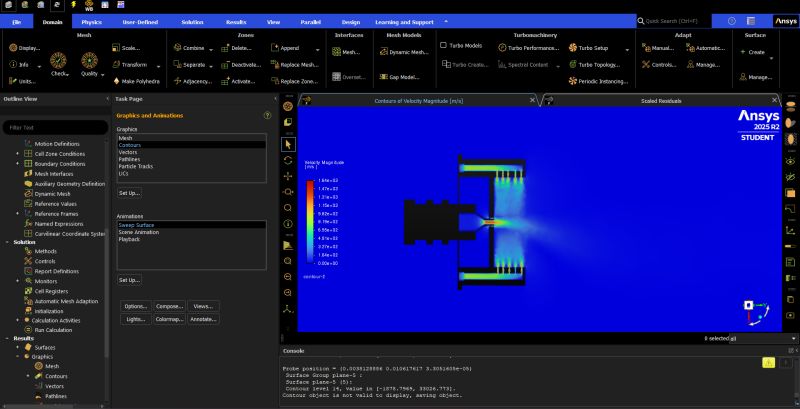Open the mesh Display dialog
Screen dimensions: 800x409
(24, 48)
